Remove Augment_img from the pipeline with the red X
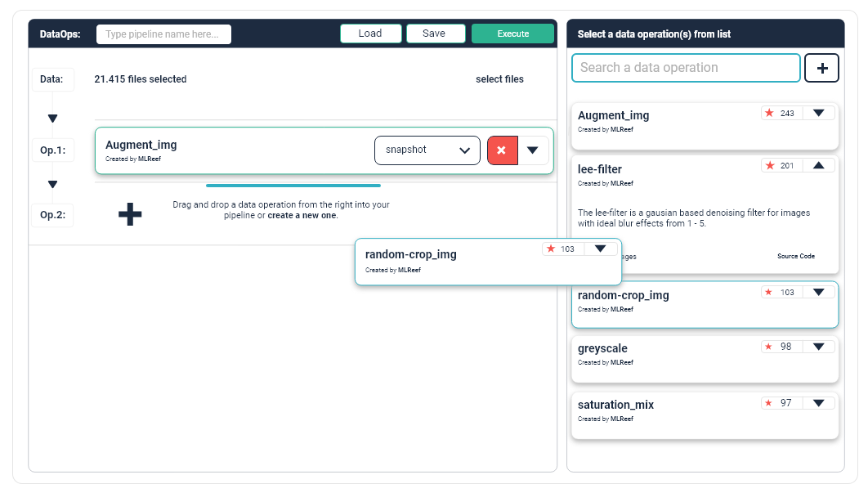Viewport: 868px width, 493px height. coord(503,150)
